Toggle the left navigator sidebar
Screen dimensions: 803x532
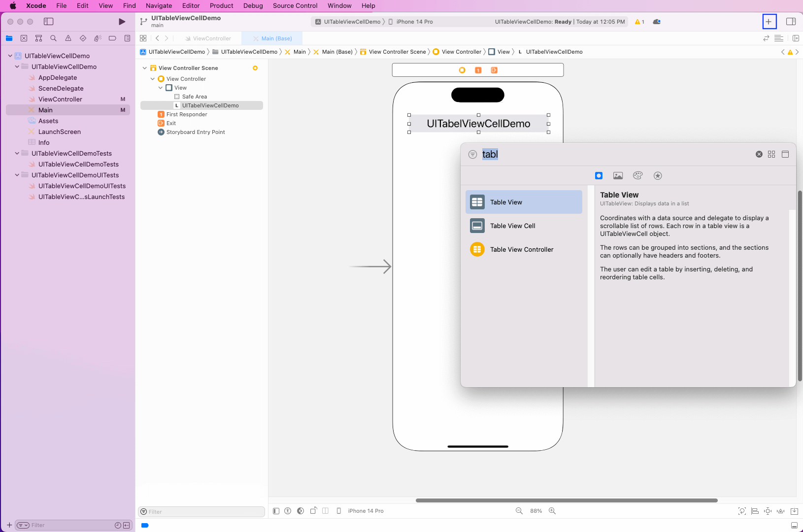[x=48, y=22]
